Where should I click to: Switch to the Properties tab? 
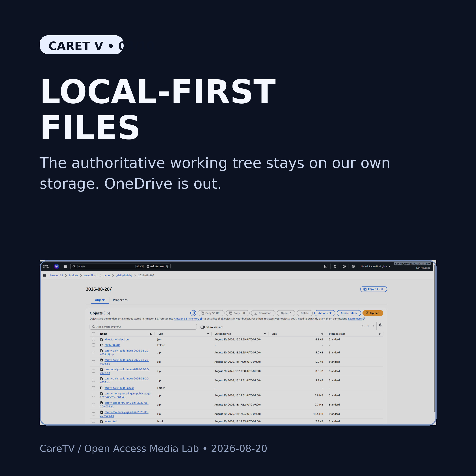(x=120, y=300)
